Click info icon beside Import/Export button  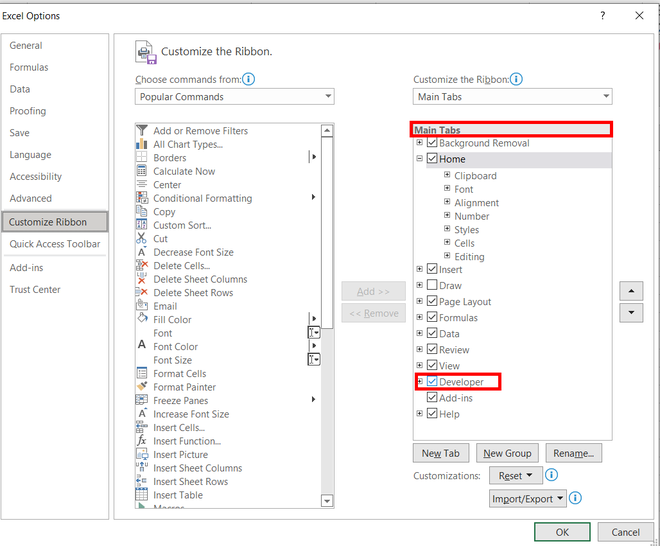575,498
